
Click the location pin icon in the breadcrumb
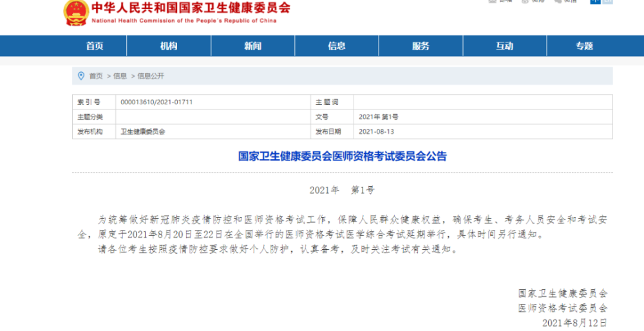tap(81, 76)
